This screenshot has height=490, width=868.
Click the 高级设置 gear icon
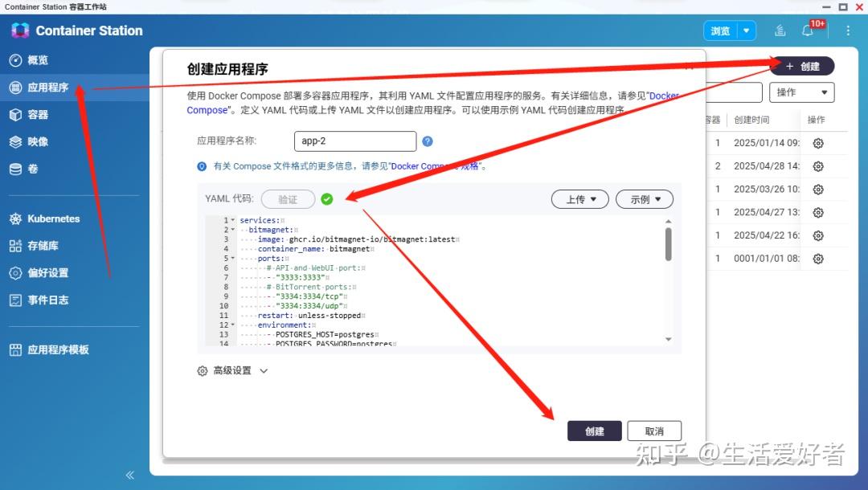point(202,370)
